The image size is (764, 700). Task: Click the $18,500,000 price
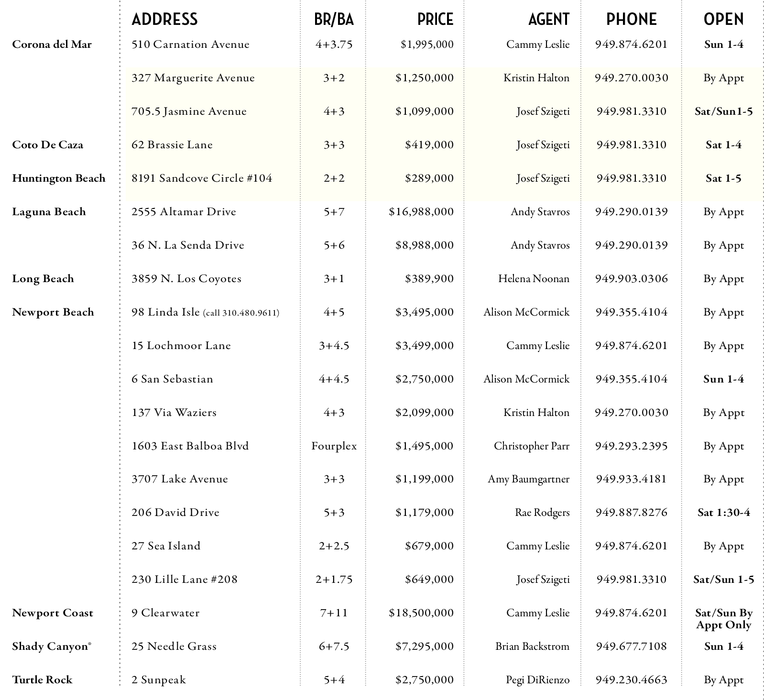(421, 613)
